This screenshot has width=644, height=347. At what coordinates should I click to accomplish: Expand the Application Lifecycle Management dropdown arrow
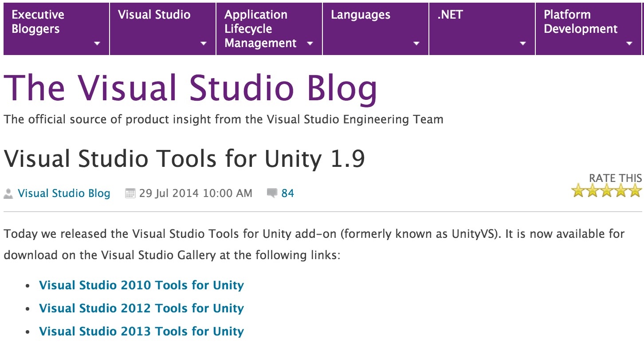click(310, 43)
